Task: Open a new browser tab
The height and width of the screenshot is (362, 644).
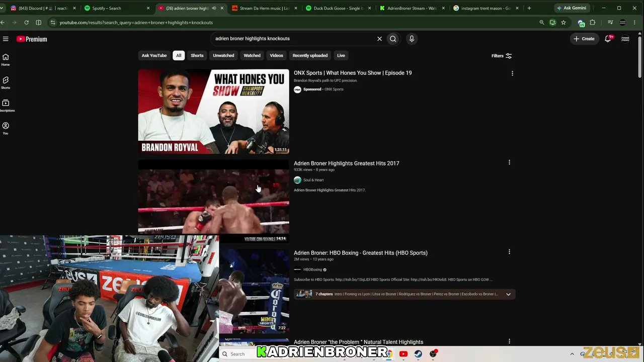Action: pyautogui.click(x=529, y=8)
